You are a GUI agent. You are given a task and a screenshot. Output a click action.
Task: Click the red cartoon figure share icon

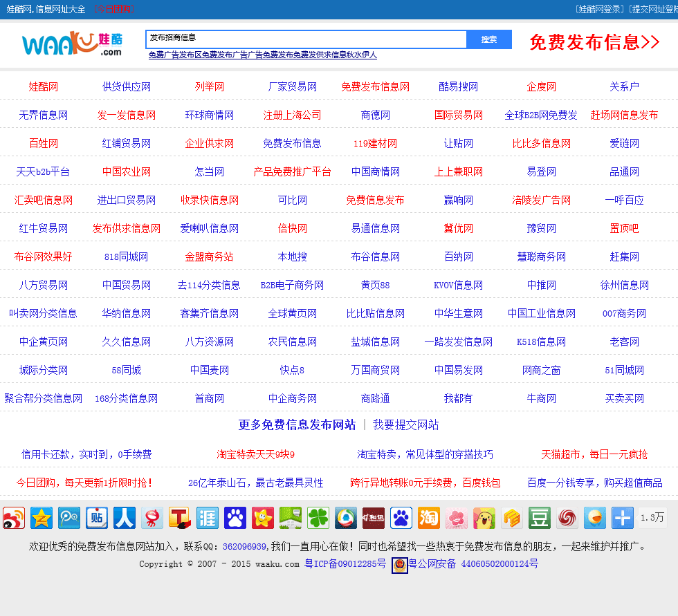point(152,518)
